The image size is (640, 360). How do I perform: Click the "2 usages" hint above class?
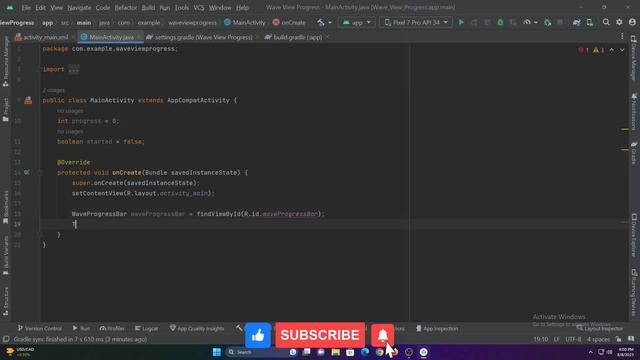53,90
